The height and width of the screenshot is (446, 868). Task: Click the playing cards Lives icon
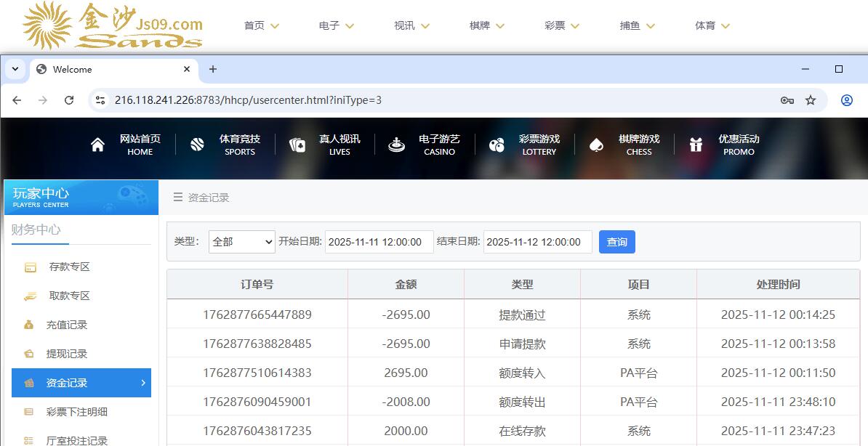coord(297,145)
